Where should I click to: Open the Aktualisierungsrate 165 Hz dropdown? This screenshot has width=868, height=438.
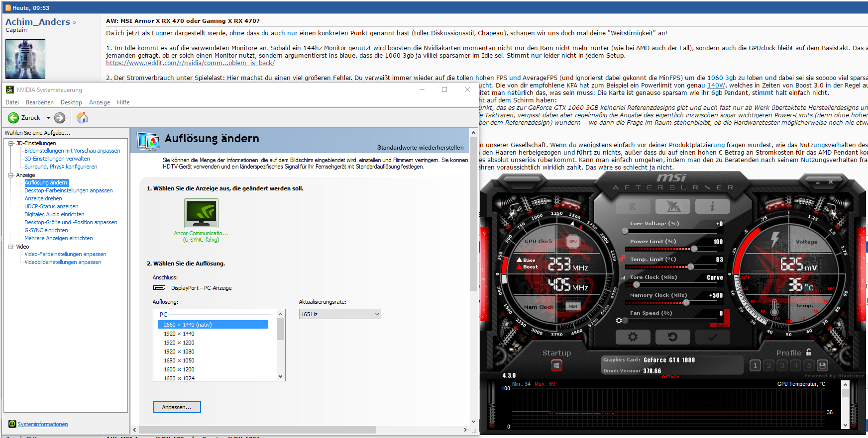[x=340, y=314]
